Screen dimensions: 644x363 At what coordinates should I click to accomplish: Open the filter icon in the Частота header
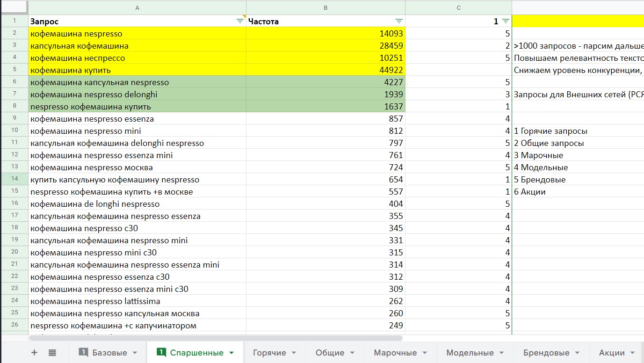pos(399,21)
